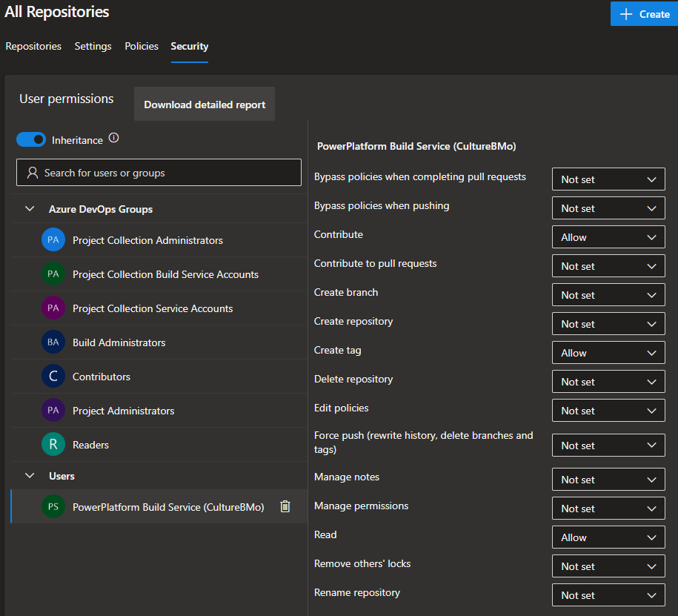Open the Build Administrators group
The image size is (678, 616).
point(159,342)
